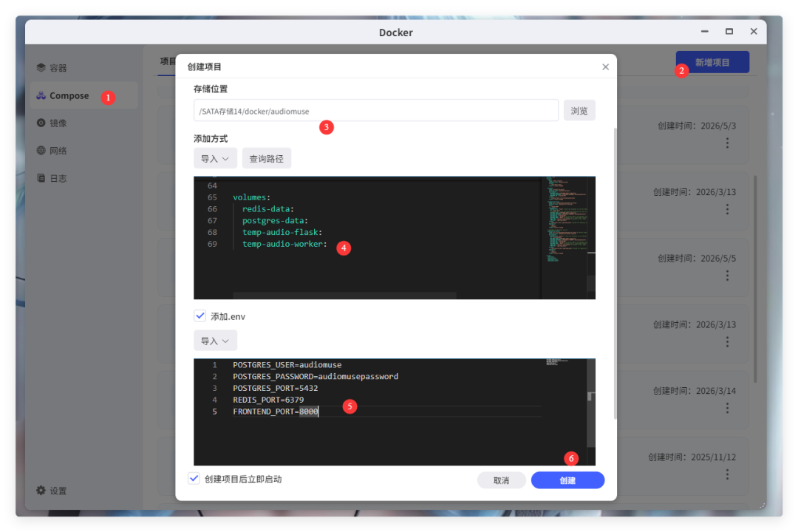The image size is (798, 532).
Task: Open more options for project created 2026/5/5
Action: click(727, 276)
